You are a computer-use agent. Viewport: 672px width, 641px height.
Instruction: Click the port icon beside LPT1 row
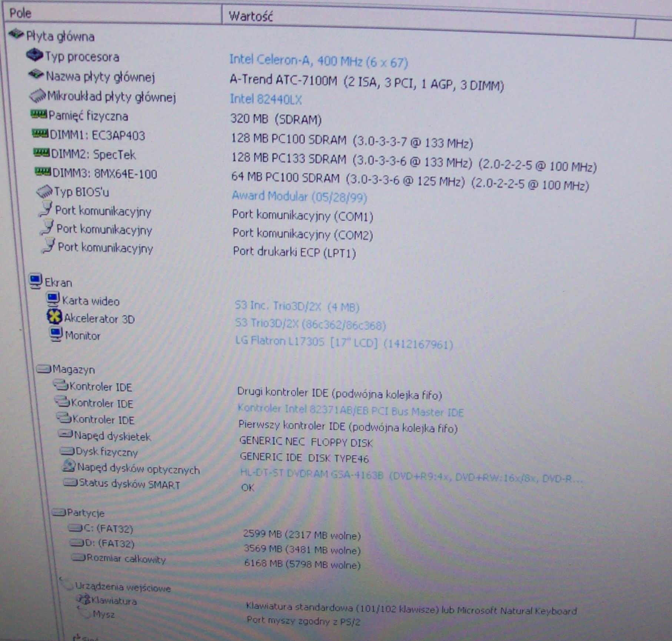[49, 245]
